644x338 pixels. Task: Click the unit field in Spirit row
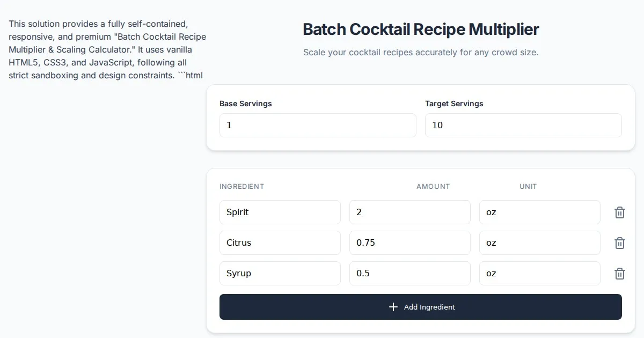pos(539,212)
